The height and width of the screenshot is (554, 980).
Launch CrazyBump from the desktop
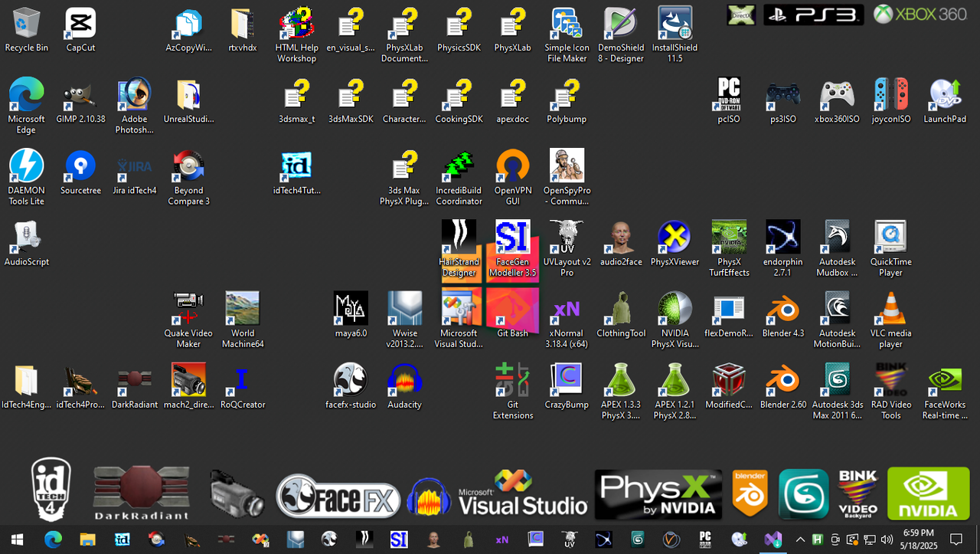point(567,386)
